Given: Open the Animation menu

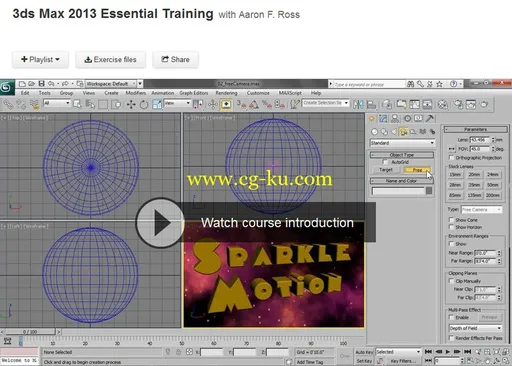Looking at the screenshot, I should pos(163,93).
